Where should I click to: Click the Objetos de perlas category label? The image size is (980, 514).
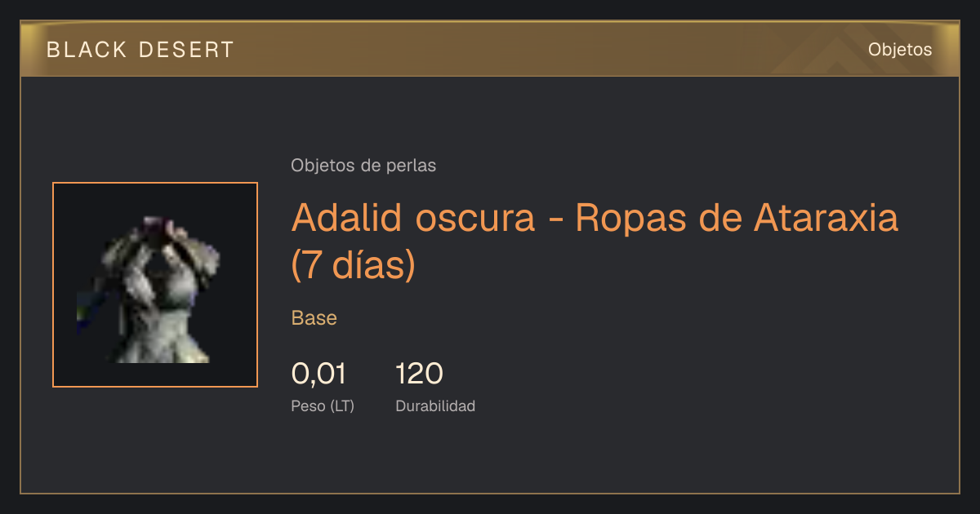363,166
